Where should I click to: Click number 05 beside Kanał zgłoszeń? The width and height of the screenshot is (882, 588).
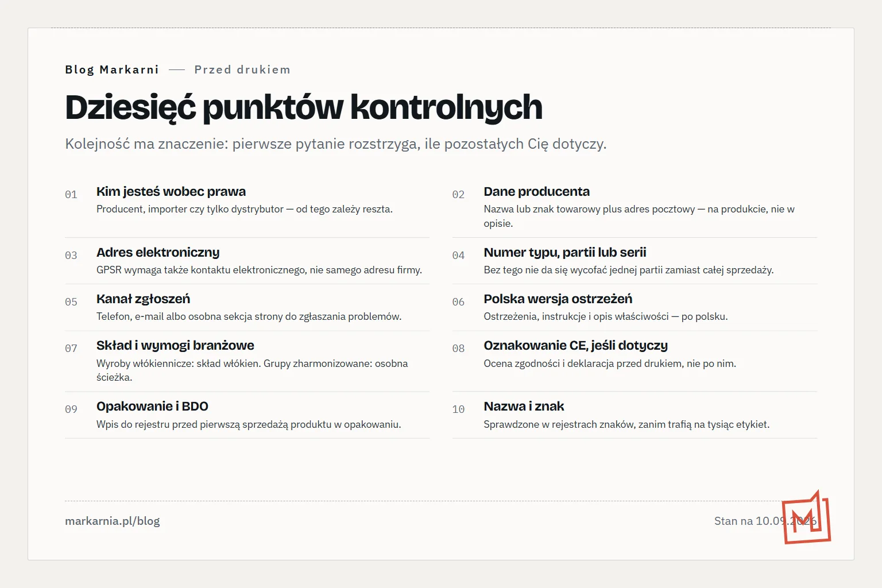click(x=71, y=302)
